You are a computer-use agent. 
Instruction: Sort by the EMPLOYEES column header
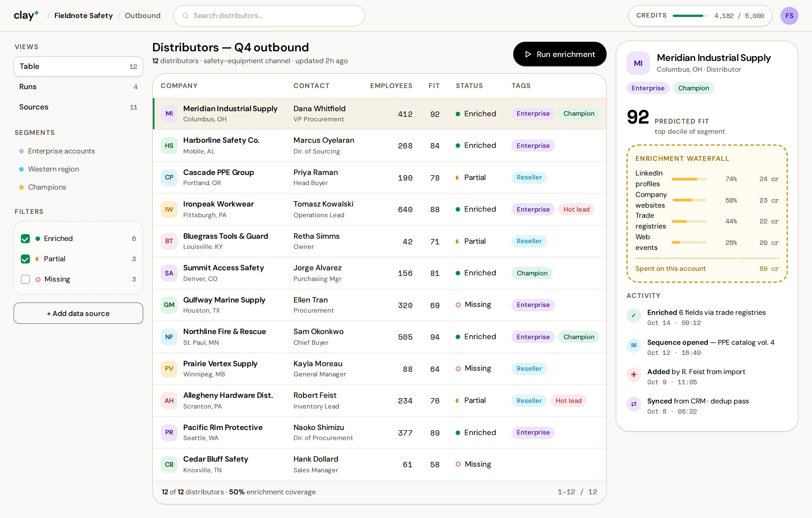point(391,86)
